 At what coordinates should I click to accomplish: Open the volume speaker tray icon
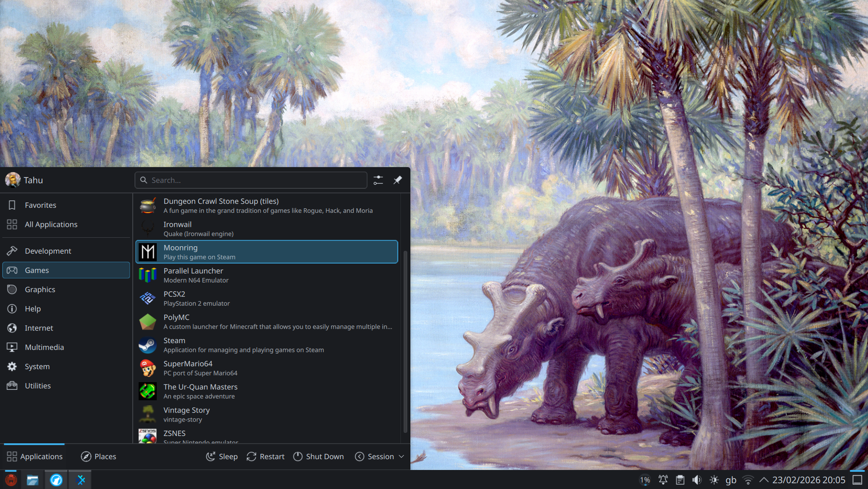pyautogui.click(x=697, y=480)
